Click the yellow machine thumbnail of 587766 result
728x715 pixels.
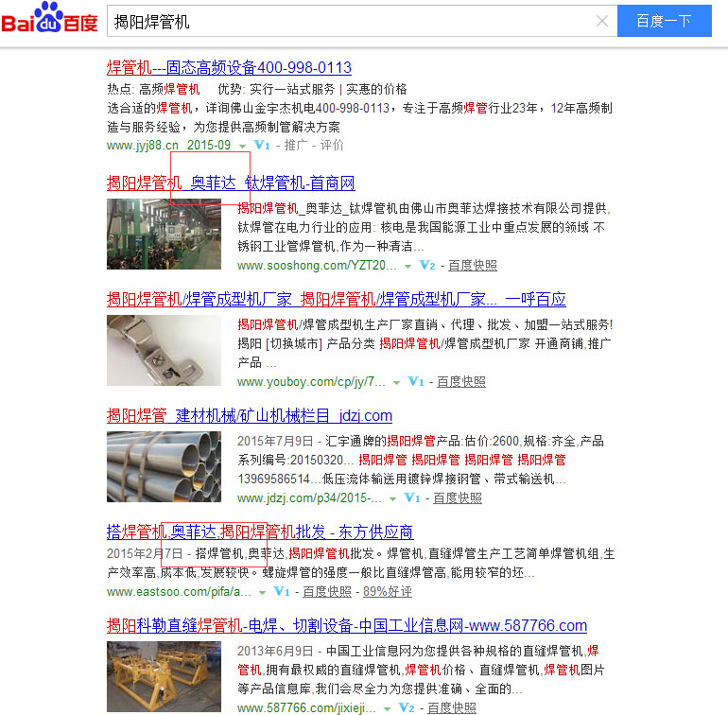click(x=164, y=676)
